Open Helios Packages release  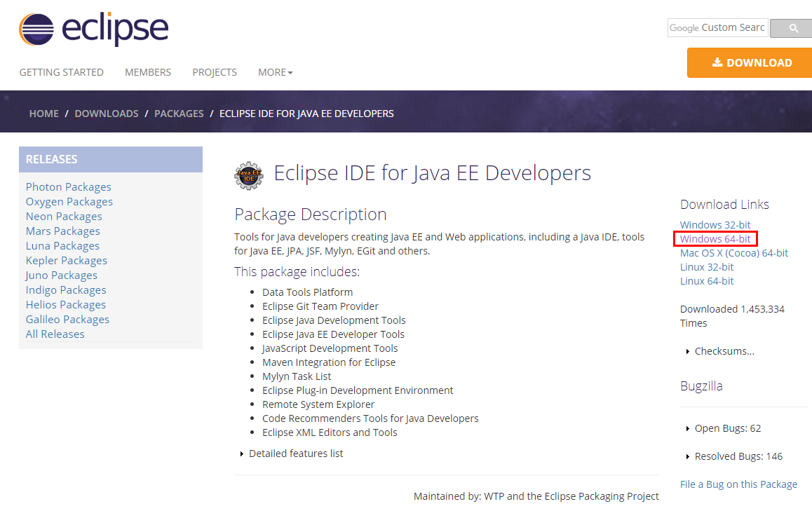tap(66, 305)
